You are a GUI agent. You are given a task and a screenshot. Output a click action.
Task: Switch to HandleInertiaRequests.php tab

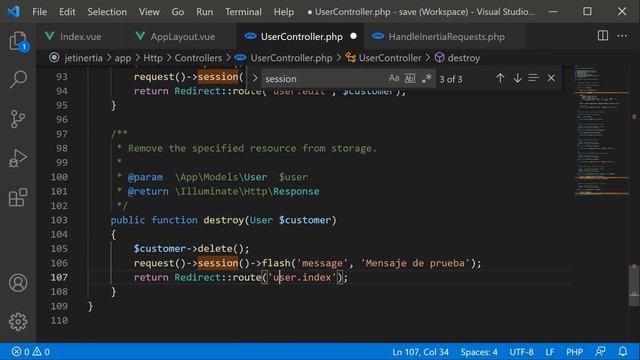point(446,36)
